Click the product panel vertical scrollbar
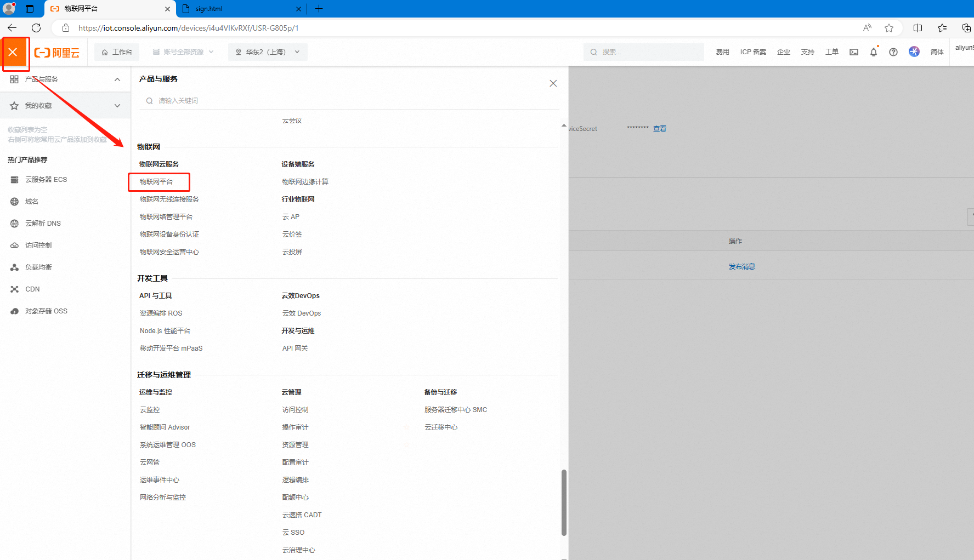 tap(564, 502)
